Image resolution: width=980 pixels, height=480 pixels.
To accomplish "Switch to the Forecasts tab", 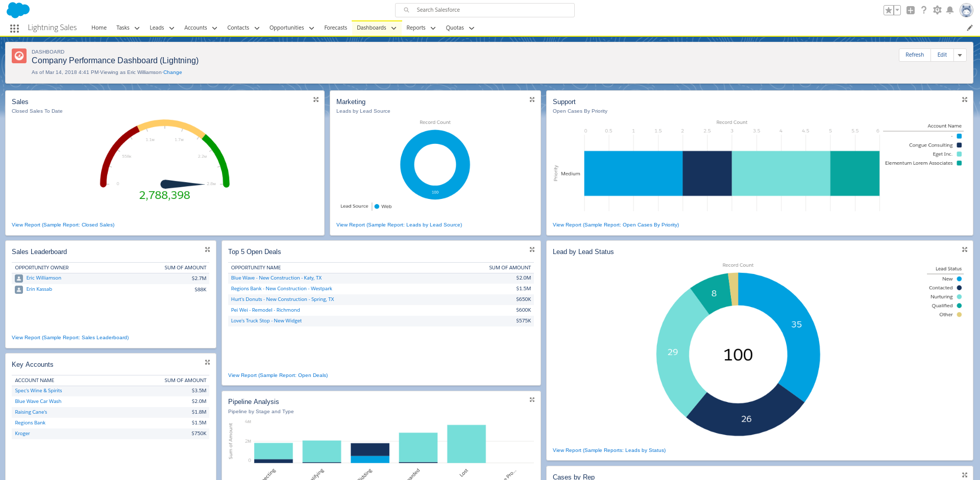I will pos(335,28).
